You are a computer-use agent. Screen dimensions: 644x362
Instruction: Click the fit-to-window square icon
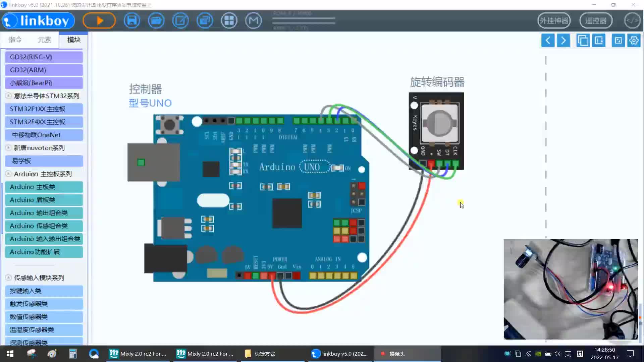pos(618,41)
